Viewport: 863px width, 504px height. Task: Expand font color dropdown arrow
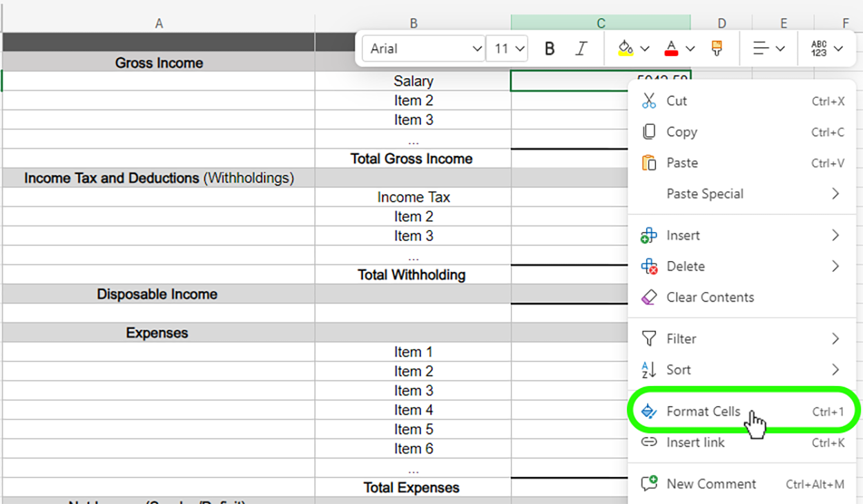coord(690,49)
